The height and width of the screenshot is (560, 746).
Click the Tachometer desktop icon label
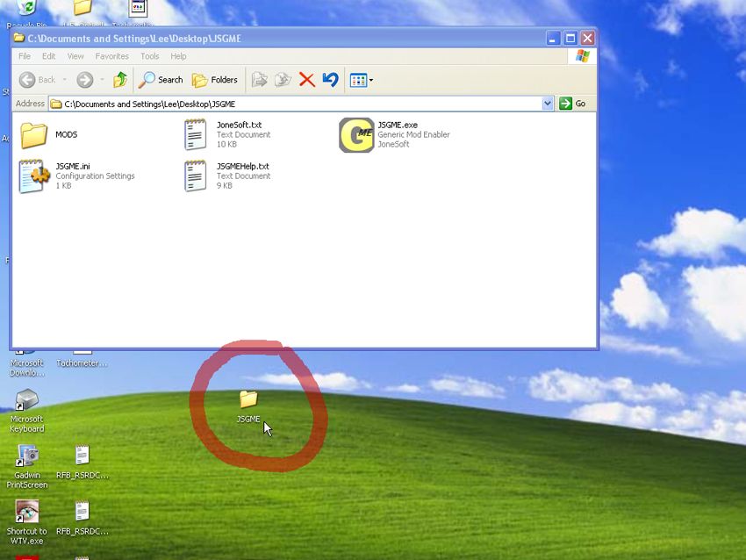pyautogui.click(x=82, y=363)
